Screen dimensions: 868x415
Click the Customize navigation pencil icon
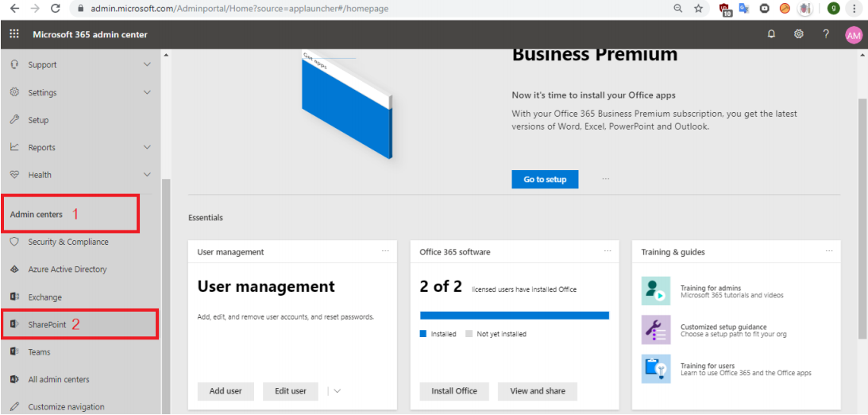(x=15, y=407)
